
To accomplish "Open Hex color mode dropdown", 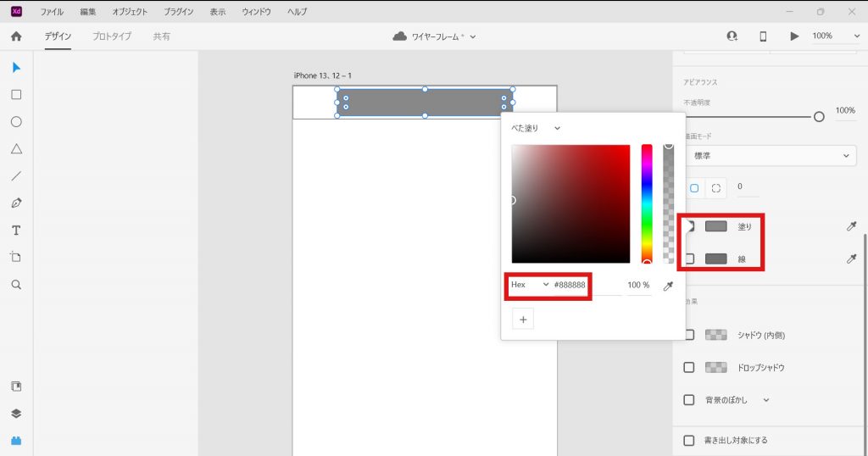I will [529, 285].
